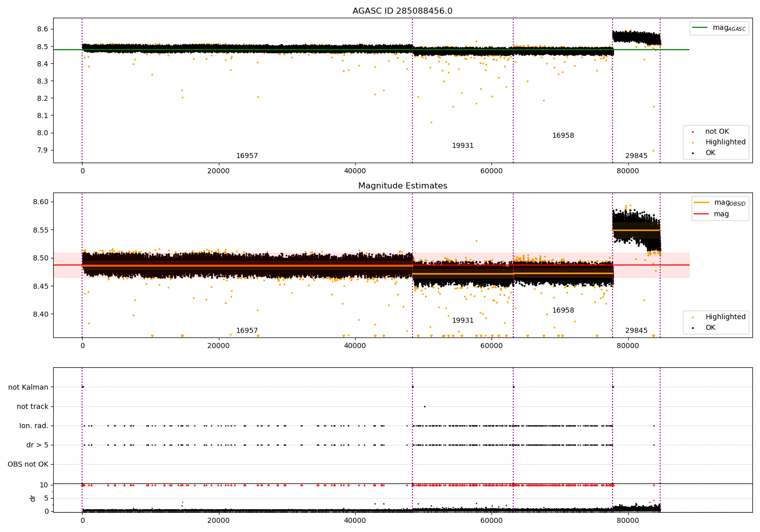760x532 pixels.
Task: Click the 'Ion. rad.' axis label
Action: (34, 426)
